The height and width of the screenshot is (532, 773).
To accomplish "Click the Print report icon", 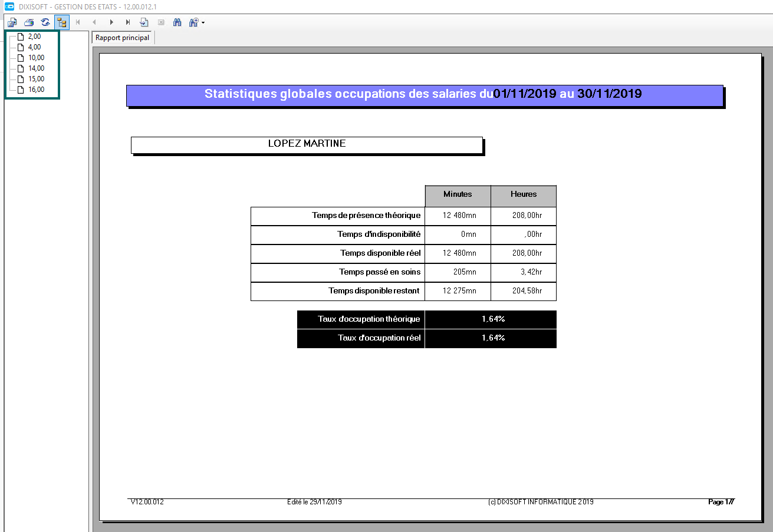I will tap(29, 22).
